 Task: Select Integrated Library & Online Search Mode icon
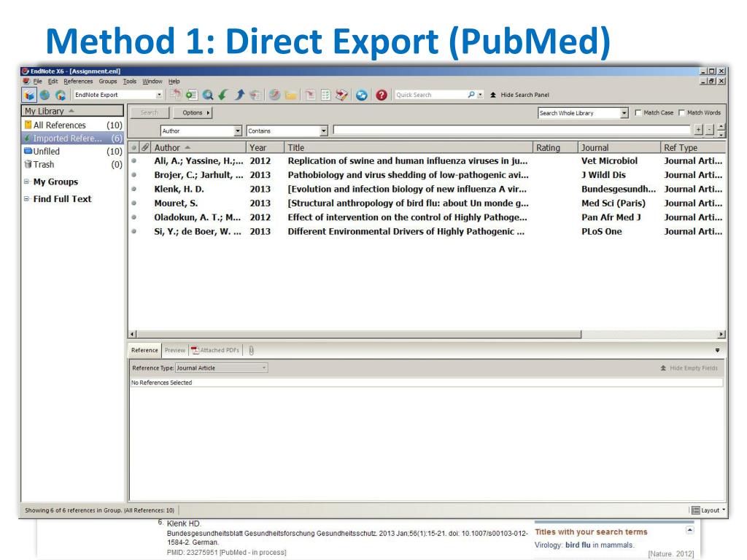click(61, 95)
